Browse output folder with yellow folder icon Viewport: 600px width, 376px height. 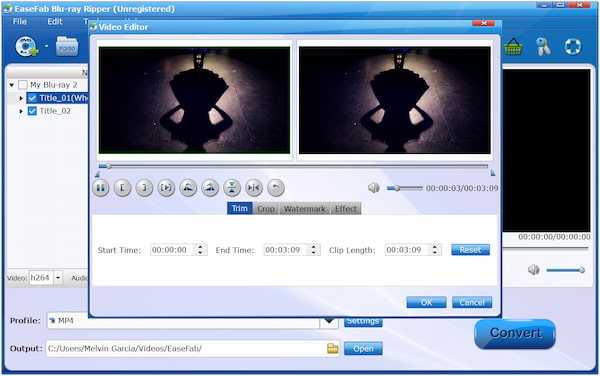click(x=333, y=348)
